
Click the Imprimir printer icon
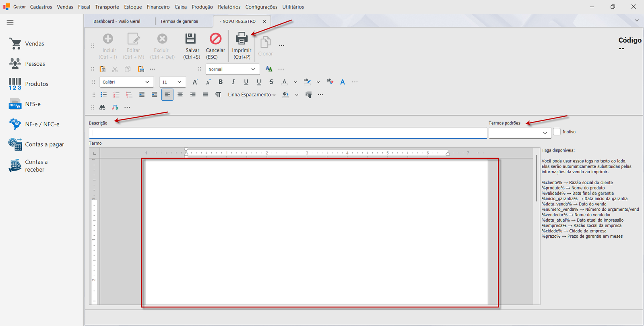[242, 38]
